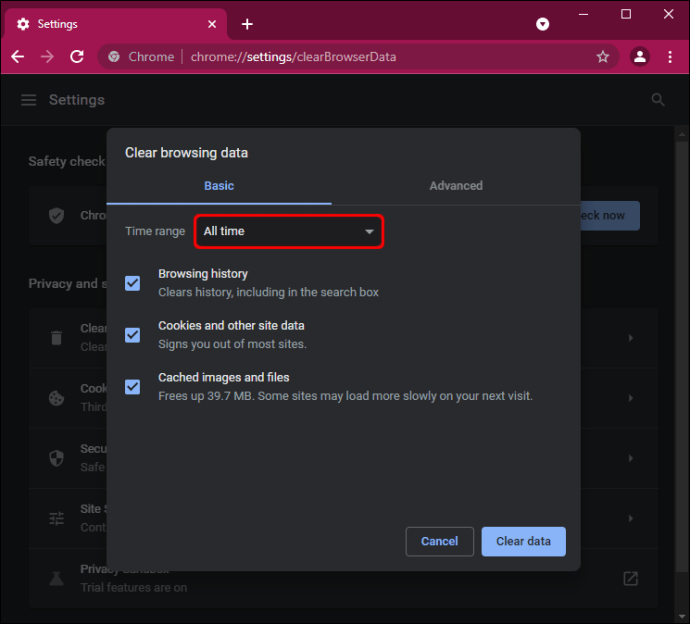Image resolution: width=690 pixels, height=624 pixels.
Task: Uncheck the Browsing history checkbox
Action: click(x=132, y=283)
